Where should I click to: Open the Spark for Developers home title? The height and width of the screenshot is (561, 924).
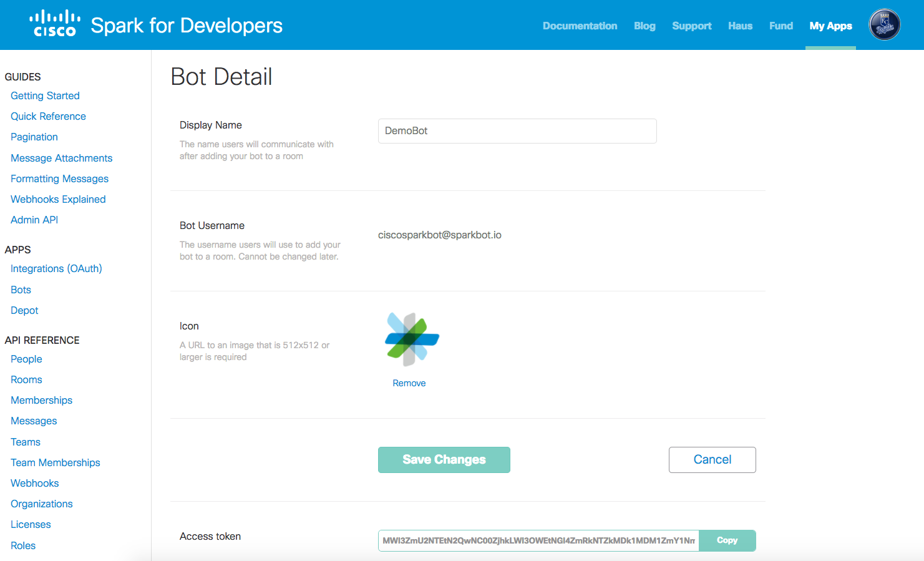pyautogui.click(x=187, y=25)
